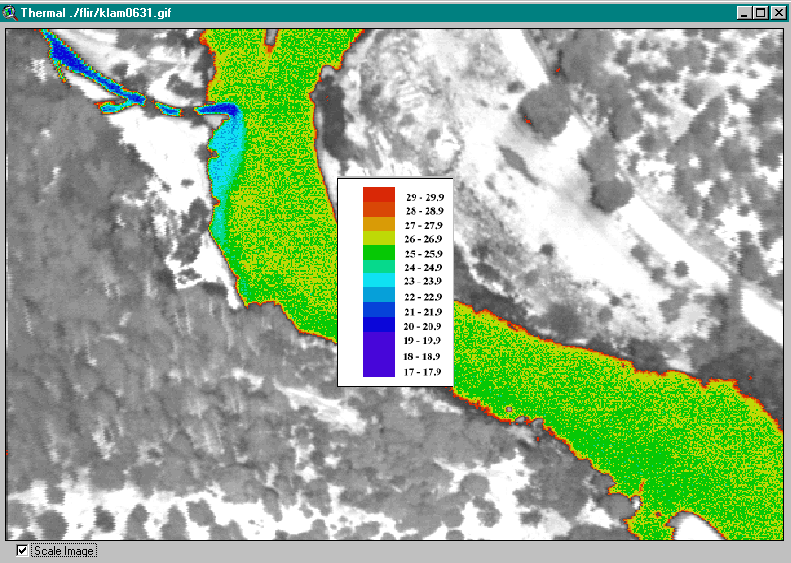
Task: Click the 21 - 21.9 blue legend swatch
Action: click(x=379, y=309)
